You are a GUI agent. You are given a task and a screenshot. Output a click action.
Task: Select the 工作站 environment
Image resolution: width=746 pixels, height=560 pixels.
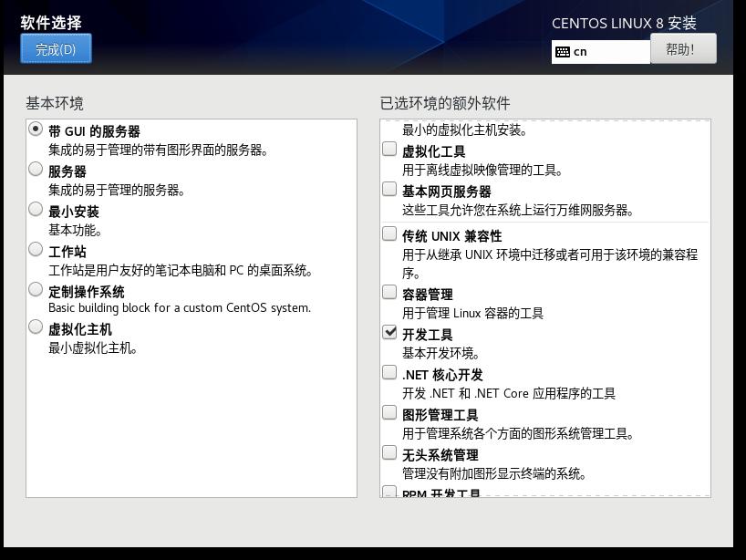(x=35, y=252)
